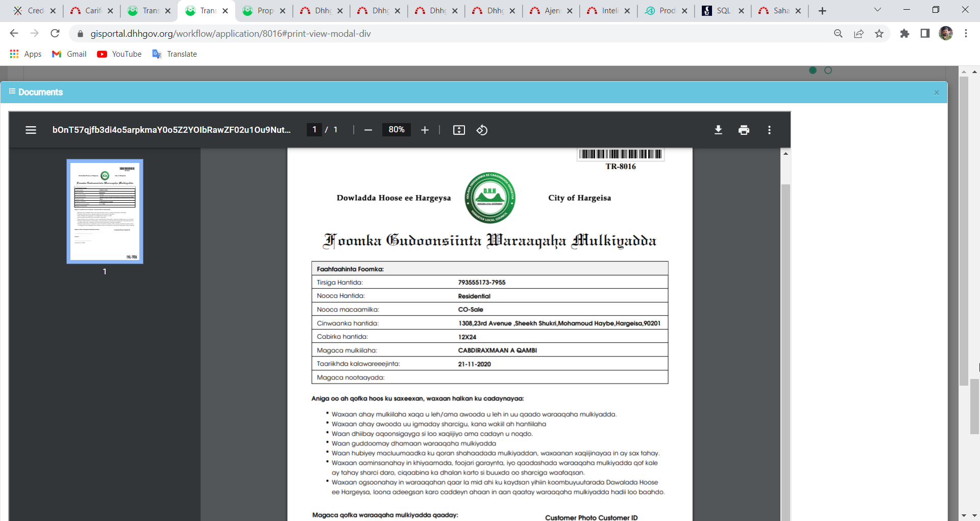Go forward in browser history
Viewport: 980px width, 521px height.
coord(35,33)
